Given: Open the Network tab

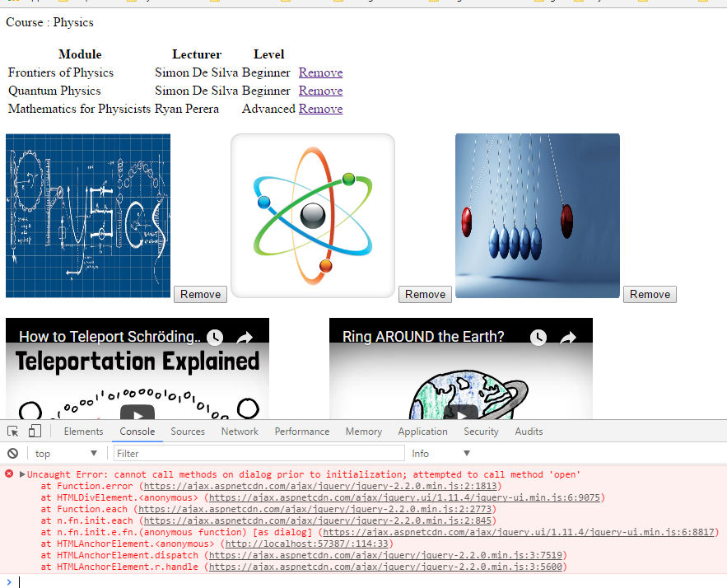Looking at the screenshot, I should pos(240,432).
